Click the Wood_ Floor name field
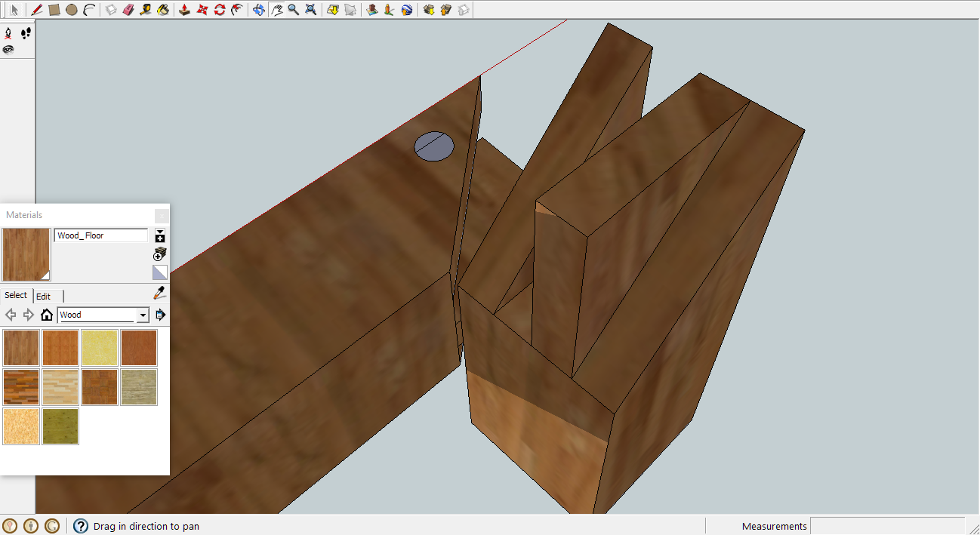This screenshot has height=535, width=980. 101,235
